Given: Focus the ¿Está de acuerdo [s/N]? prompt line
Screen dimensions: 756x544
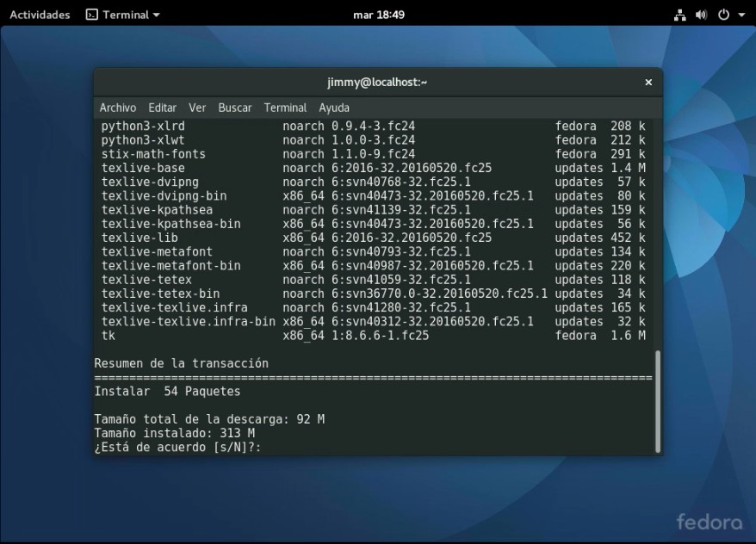Looking at the screenshot, I should click(x=177, y=448).
